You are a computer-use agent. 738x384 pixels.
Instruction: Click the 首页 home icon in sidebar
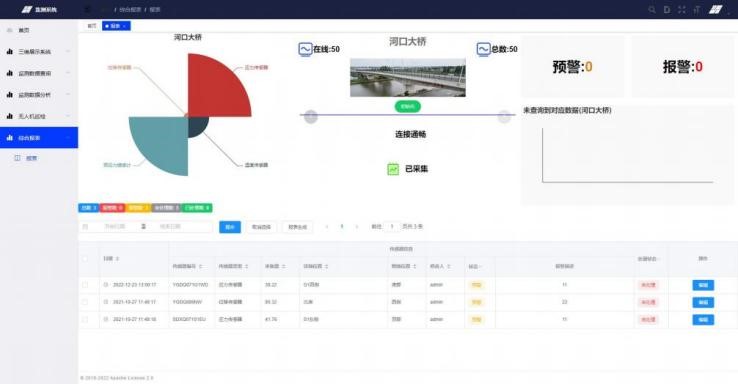(x=10, y=30)
